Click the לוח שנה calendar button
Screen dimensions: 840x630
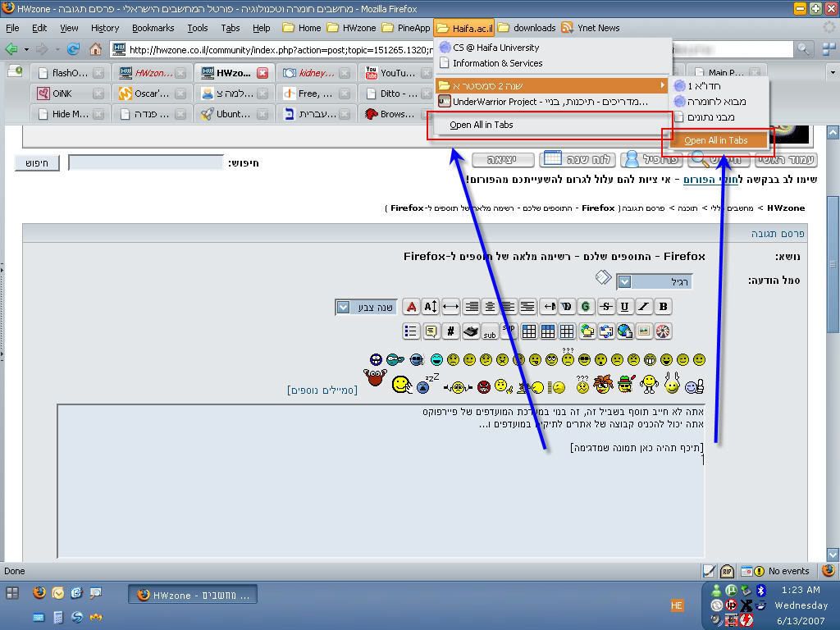[577, 159]
